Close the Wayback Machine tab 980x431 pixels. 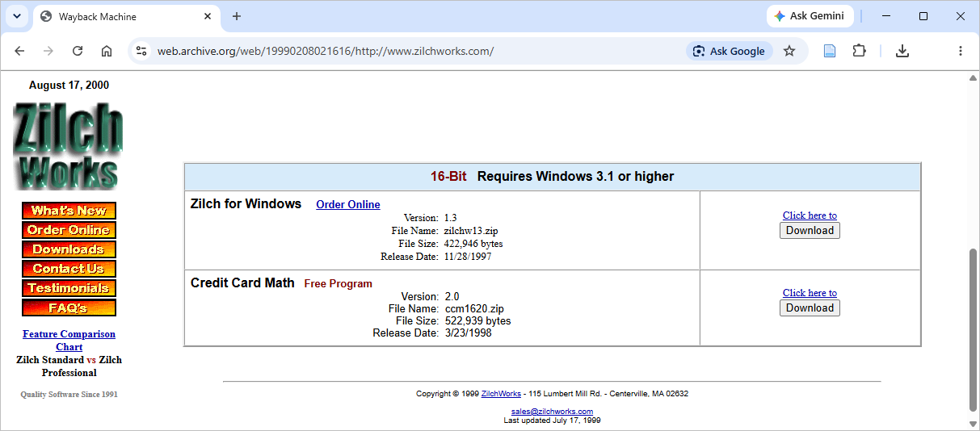(208, 16)
